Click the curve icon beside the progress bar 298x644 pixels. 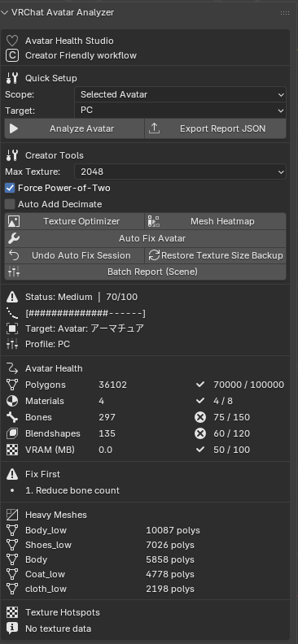13,314
